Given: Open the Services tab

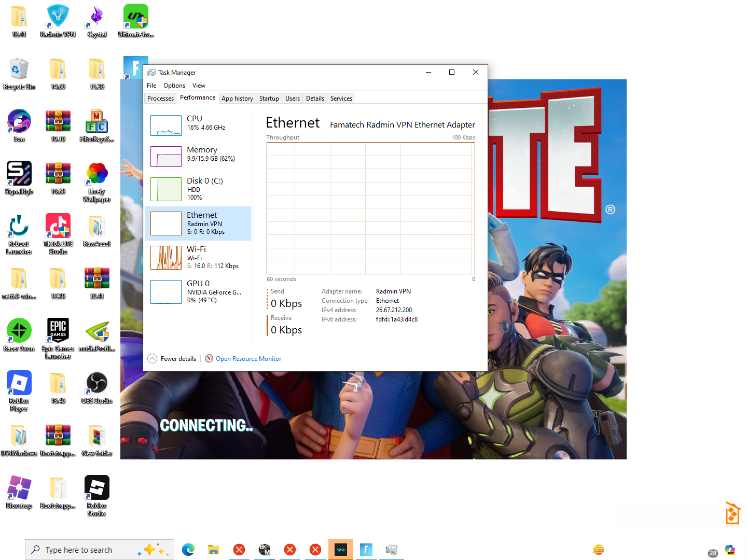Looking at the screenshot, I should (341, 99).
